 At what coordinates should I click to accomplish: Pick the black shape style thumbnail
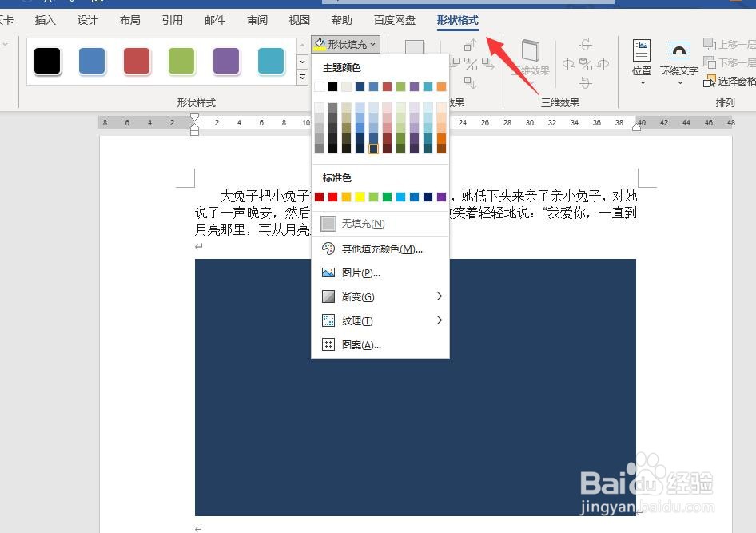point(46,61)
